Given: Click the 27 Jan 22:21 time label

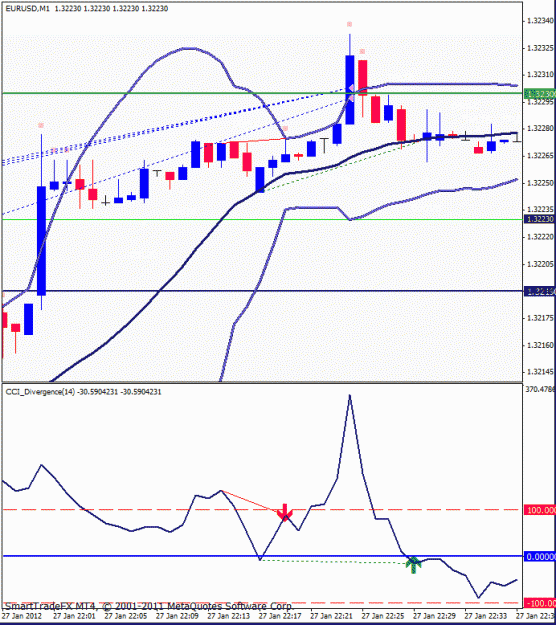Looking at the screenshot, I should 332,616.
